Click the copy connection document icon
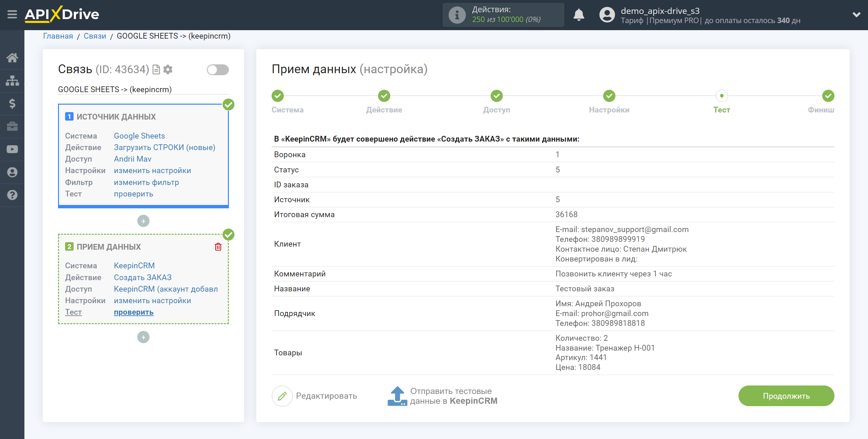868x439 pixels. tap(156, 69)
